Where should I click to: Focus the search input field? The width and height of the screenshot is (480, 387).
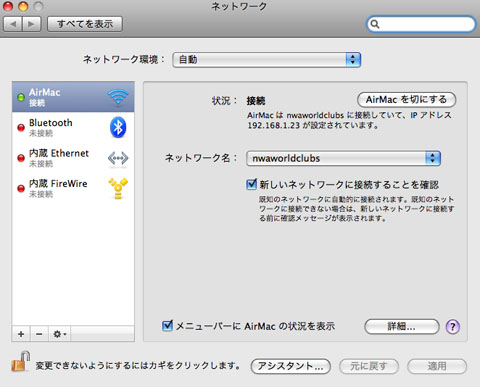[421, 24]
